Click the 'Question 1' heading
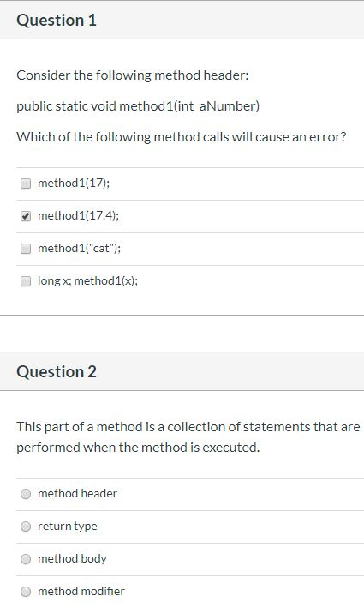Screen dimensions: 364x614 [x=57, y=20]
